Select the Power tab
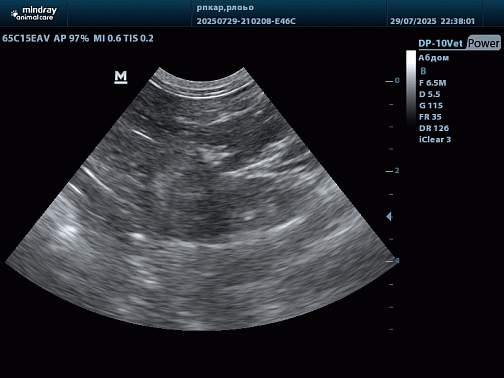504x378 pixels. point(484,43)
